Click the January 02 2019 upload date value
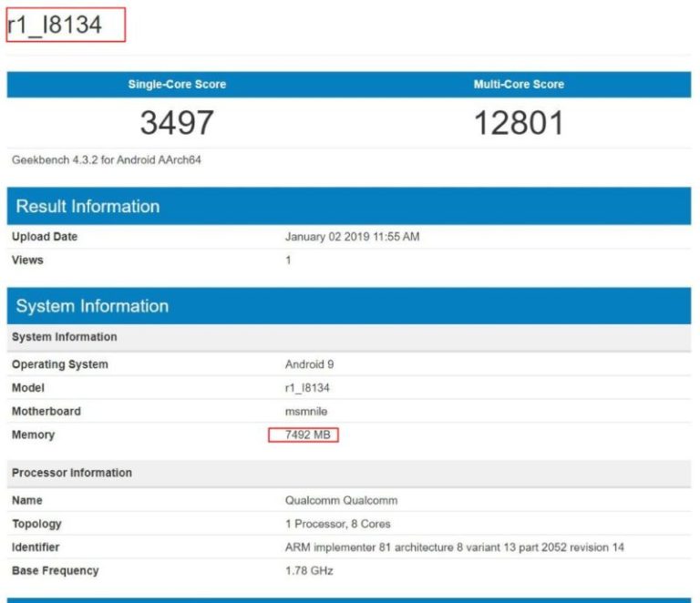The image size is (700, 603). [x=352, y=237]
